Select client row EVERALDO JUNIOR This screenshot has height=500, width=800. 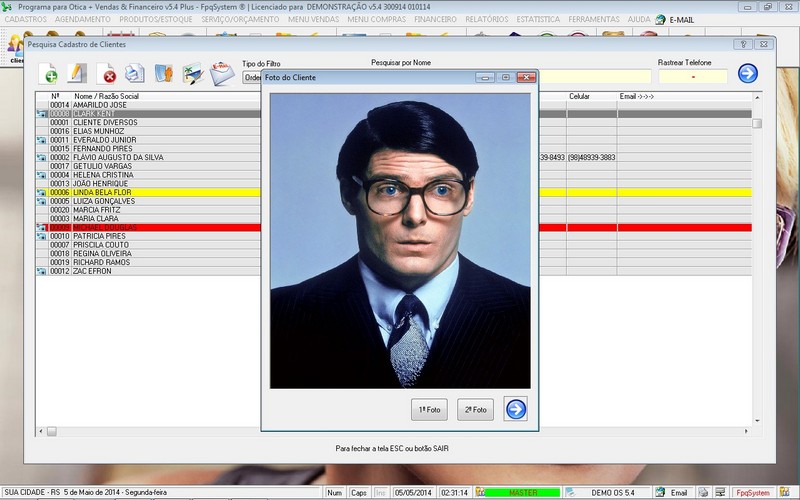pyautogui.click(x=148, y=140)
